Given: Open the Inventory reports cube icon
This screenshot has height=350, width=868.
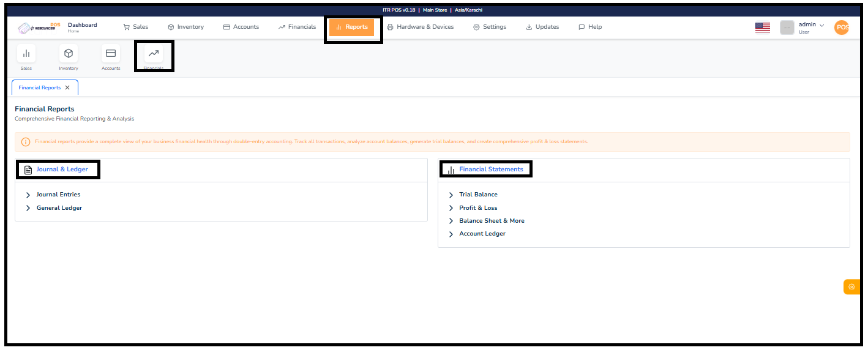Looking at the screenshot, I should [69, 53].
